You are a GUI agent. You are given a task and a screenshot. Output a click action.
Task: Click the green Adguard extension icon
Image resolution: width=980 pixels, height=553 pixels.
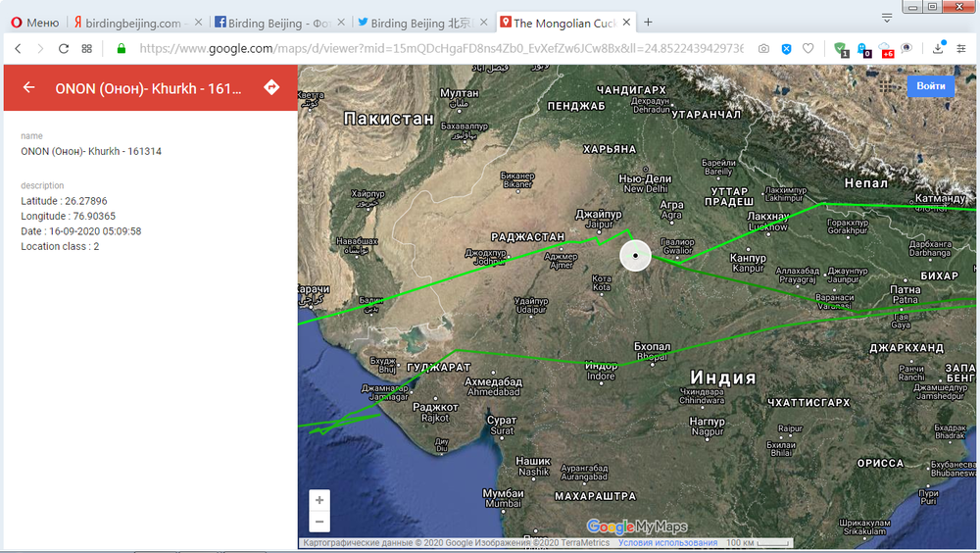coord(841,48)
